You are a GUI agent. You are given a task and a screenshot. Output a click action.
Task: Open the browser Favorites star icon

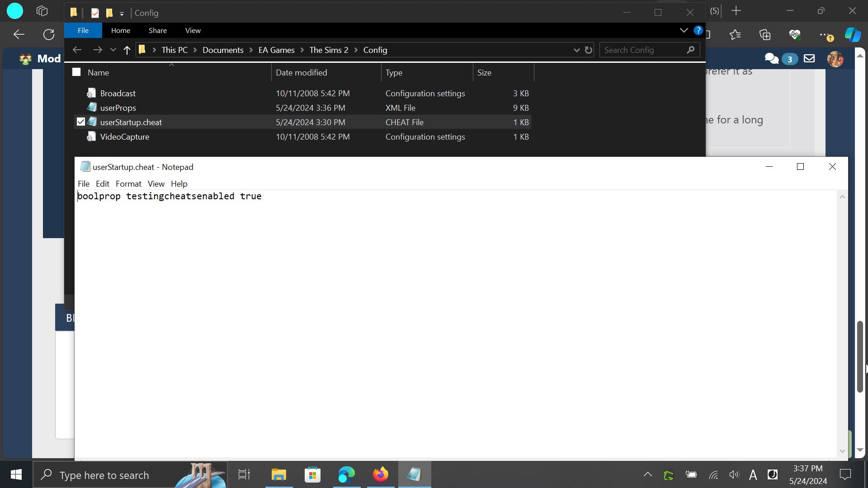735,35
